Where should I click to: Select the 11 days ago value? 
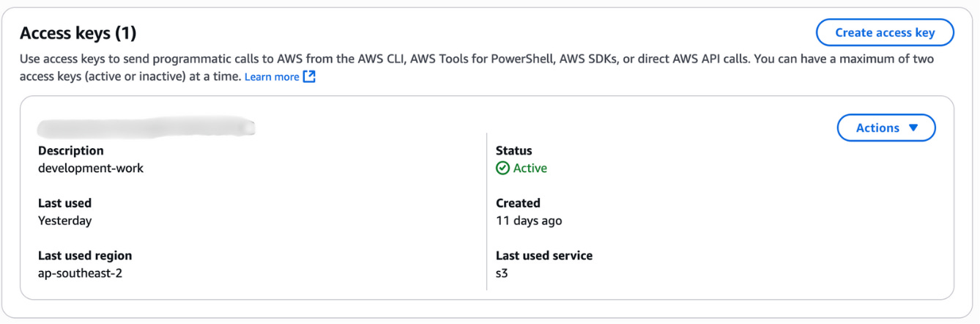click(x=529, y=221)
